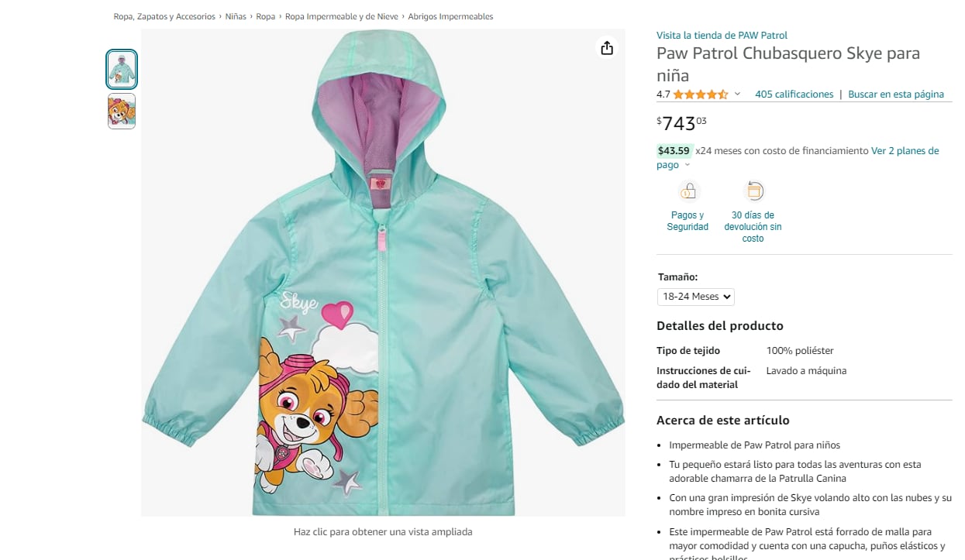Go to Niñas breadcrumb category
Image resolution: width=965 pixels, height=560 pixels.
[236, 16]
